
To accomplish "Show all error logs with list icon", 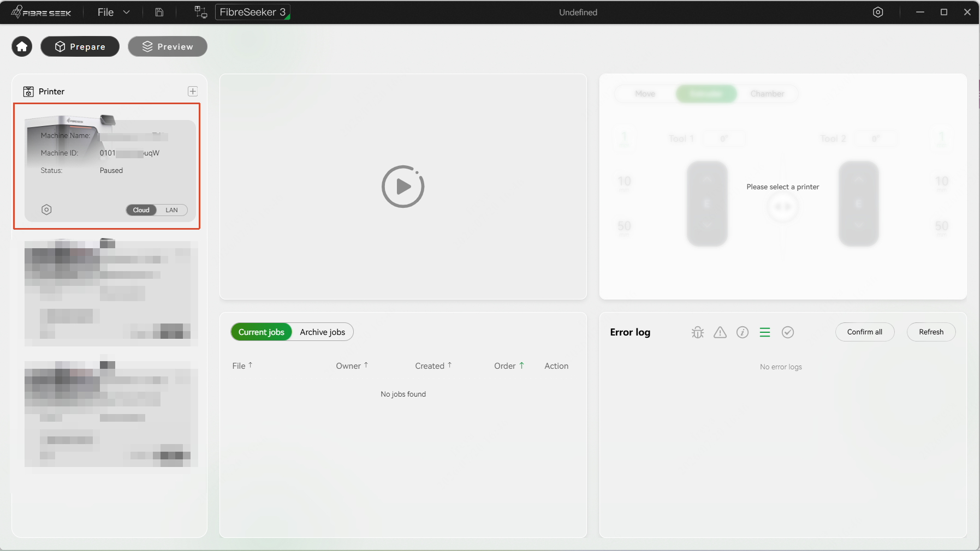I will [x=765, y=332].
